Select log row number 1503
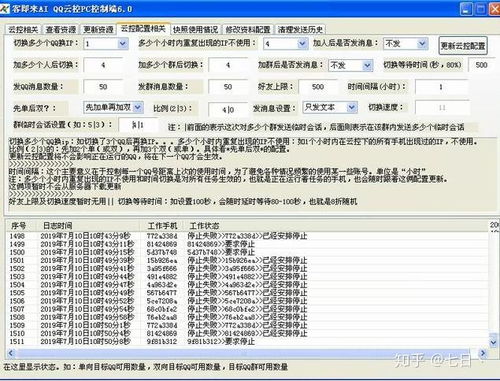The width and height of the screenshot is (500, 381). (x=247, y=277)
